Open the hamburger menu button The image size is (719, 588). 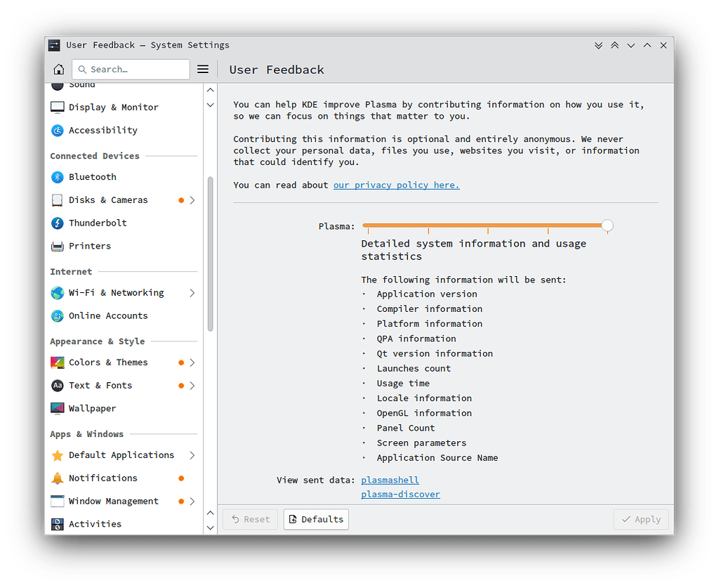pos(203,69)
